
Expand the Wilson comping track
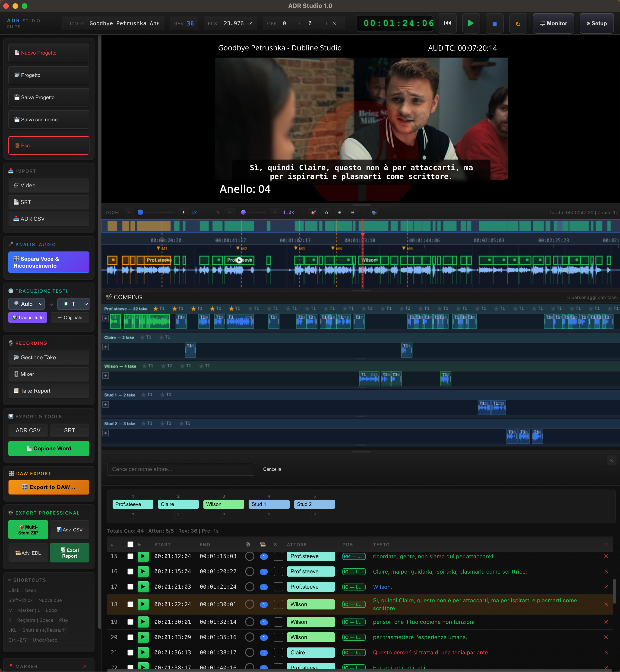coord(106,376)
